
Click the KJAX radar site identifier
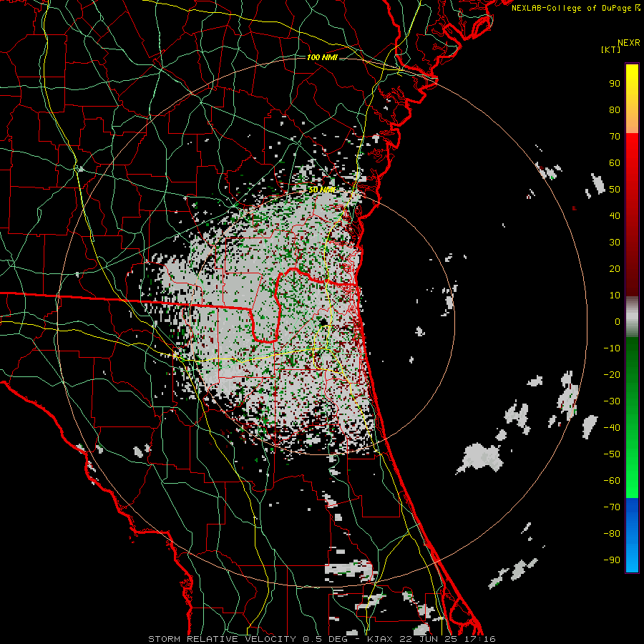pyautogui.click(x=380, y=639)
